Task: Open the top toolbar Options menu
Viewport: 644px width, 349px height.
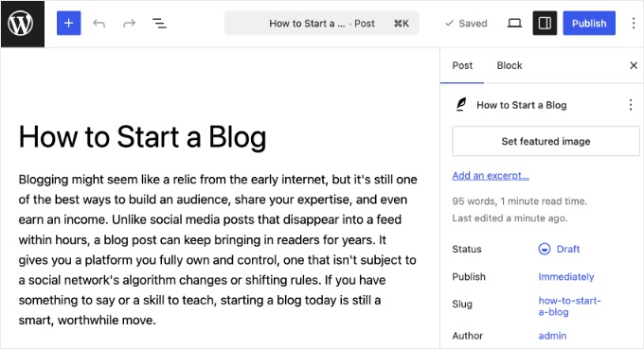Action: click(634, 24)
